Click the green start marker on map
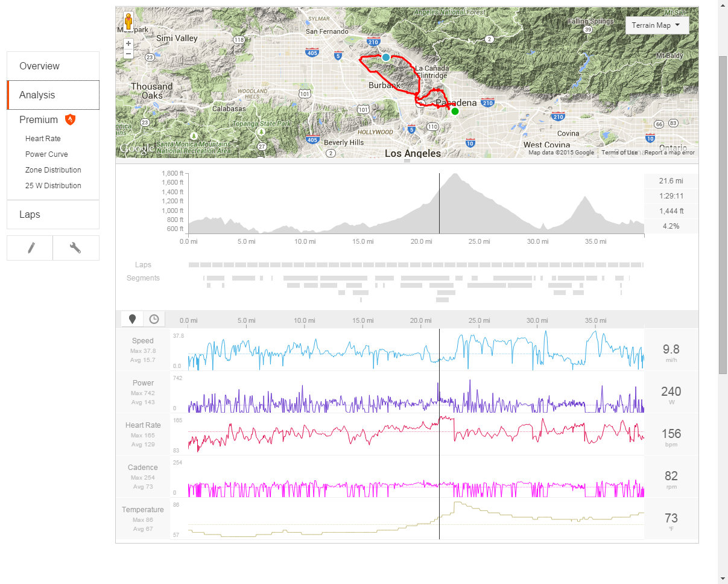The width and height of the screenshot is (728, 584). click(455, 111)
